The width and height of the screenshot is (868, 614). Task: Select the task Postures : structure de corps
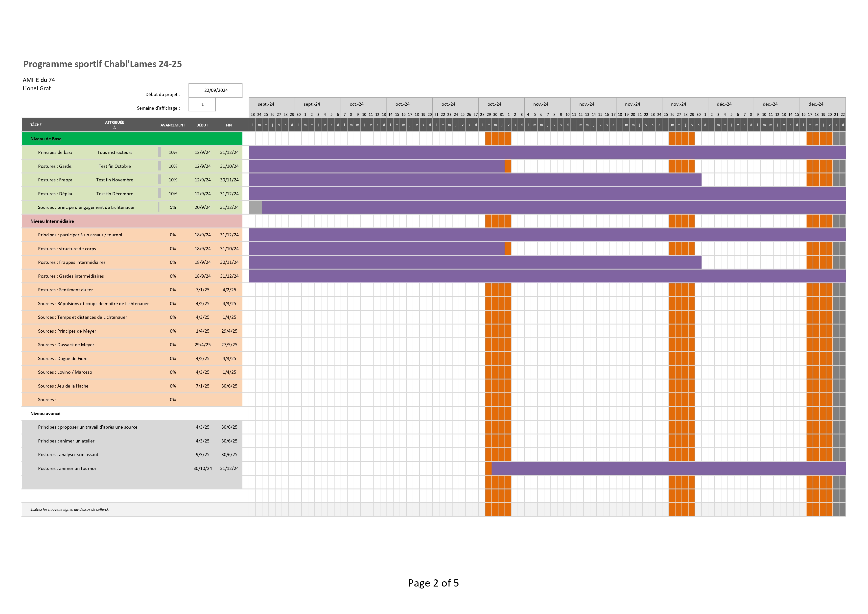(67, 248)
